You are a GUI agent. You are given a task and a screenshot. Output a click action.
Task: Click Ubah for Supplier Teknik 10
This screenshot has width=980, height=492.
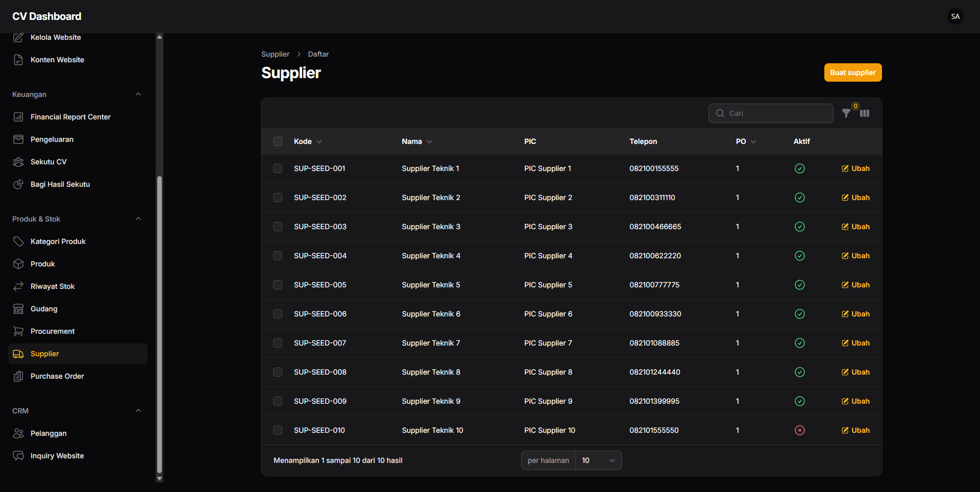(x=855, y=430)
